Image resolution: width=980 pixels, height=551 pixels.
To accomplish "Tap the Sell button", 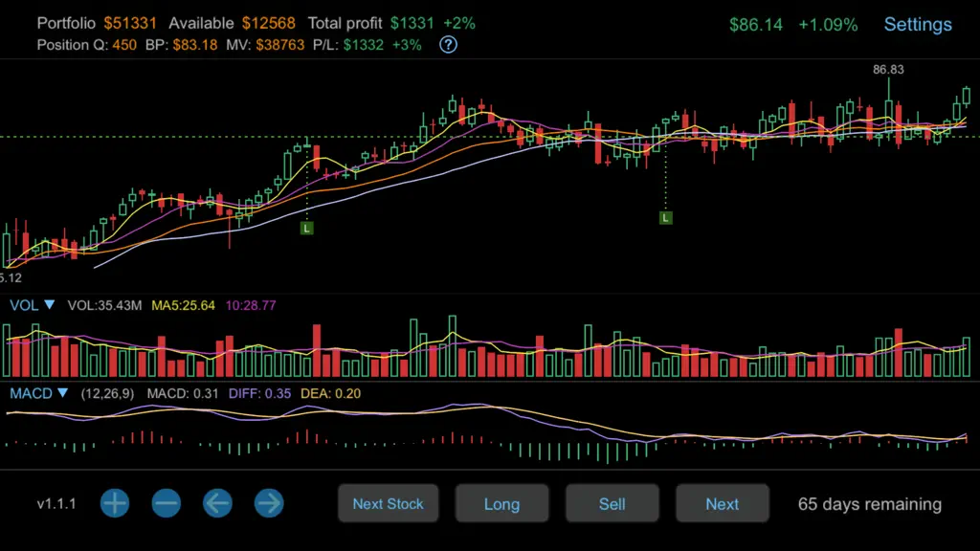I will [612, 503].
